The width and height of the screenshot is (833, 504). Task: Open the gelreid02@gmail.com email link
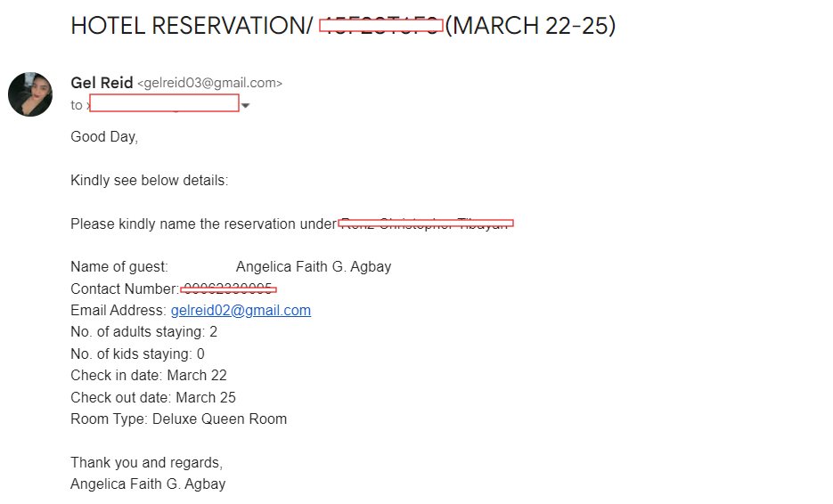click(241, 311)
